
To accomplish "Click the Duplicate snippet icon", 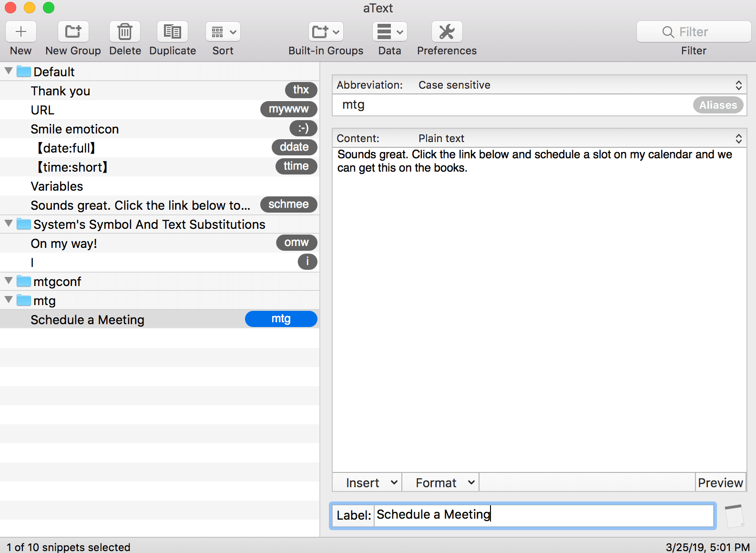I will click(173, 32).
